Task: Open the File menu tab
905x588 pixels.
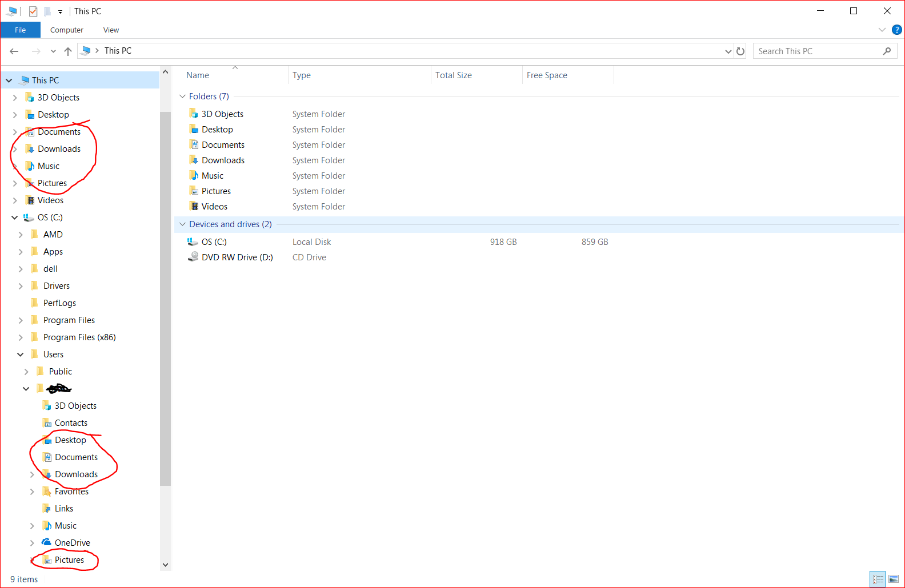Action: 21,30
